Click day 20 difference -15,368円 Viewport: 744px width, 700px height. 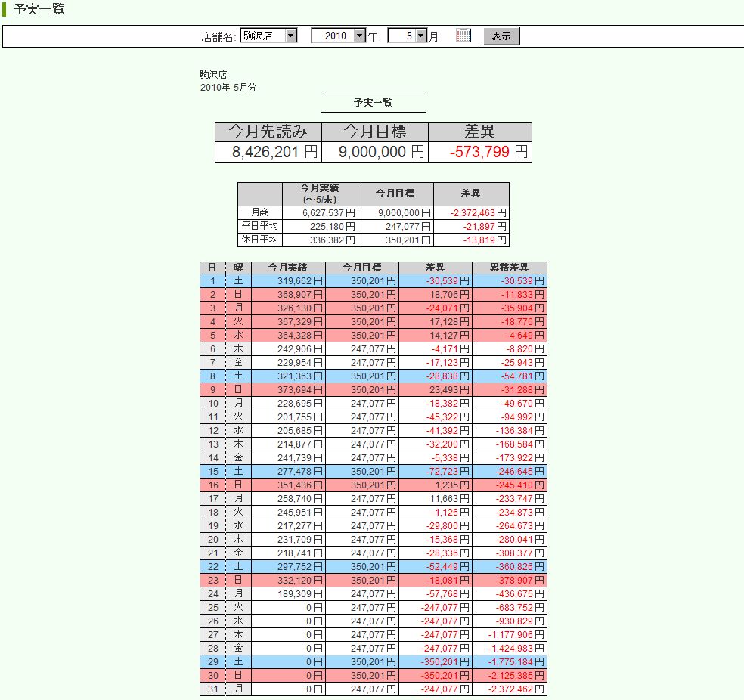(436, 539)
